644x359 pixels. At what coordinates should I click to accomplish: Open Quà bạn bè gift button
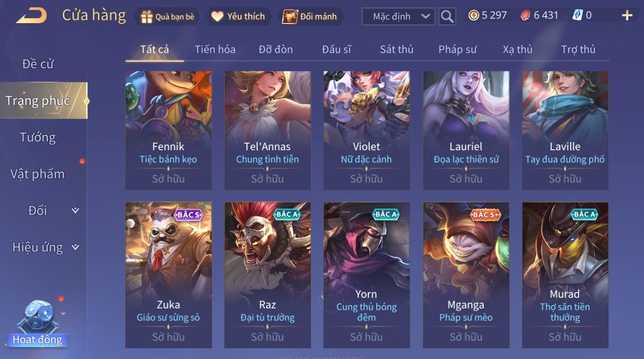pos(167,17)
